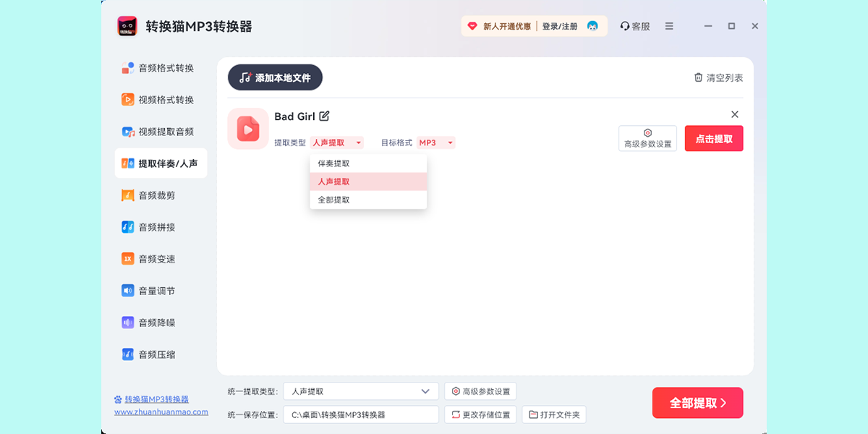The height and width of the screenshot is (434, 868).
Task: Click the 统一保存位置 path input field
Action: [x=360, y=414]
